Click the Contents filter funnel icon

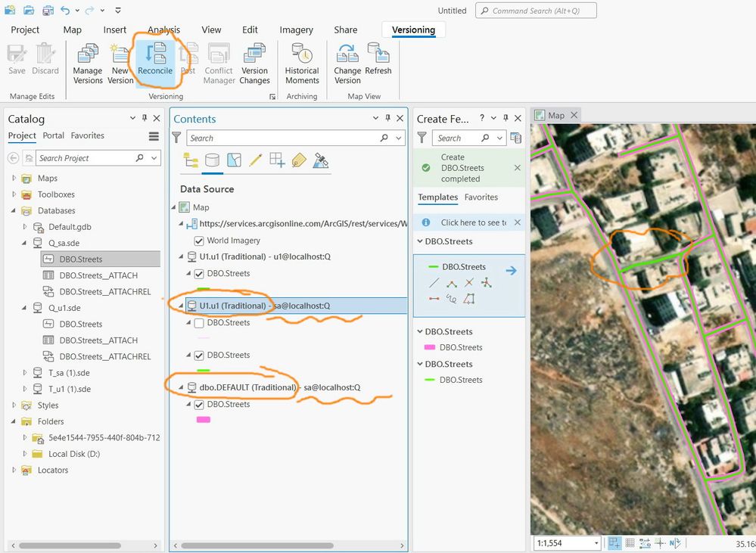176,138
